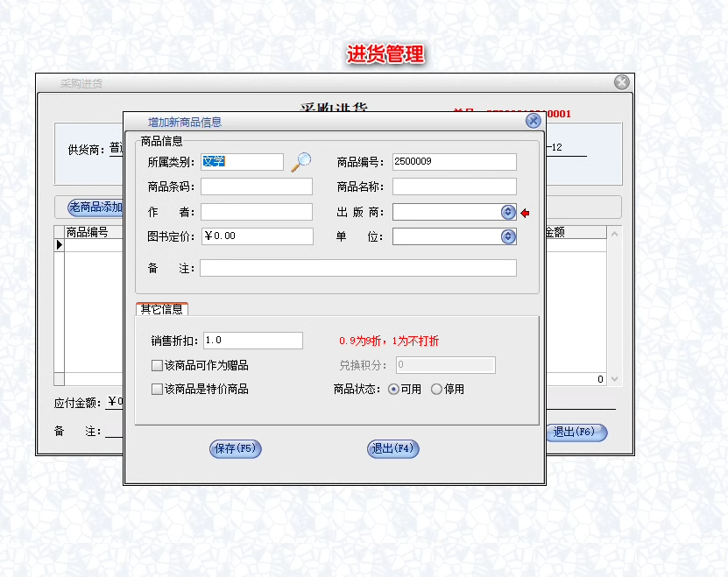This screenshot has height=577, width=728.
Task: Click the disabled 兑换积分 field
Action: pos(445,365)
